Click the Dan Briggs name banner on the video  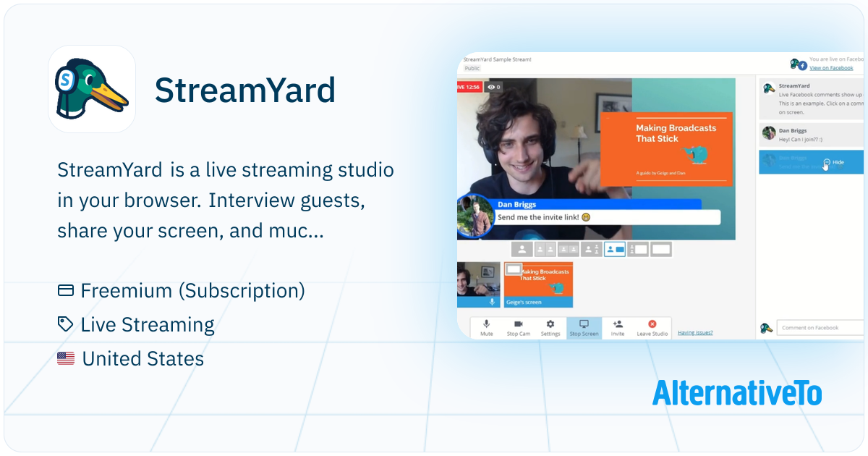[x=597, y=204]
